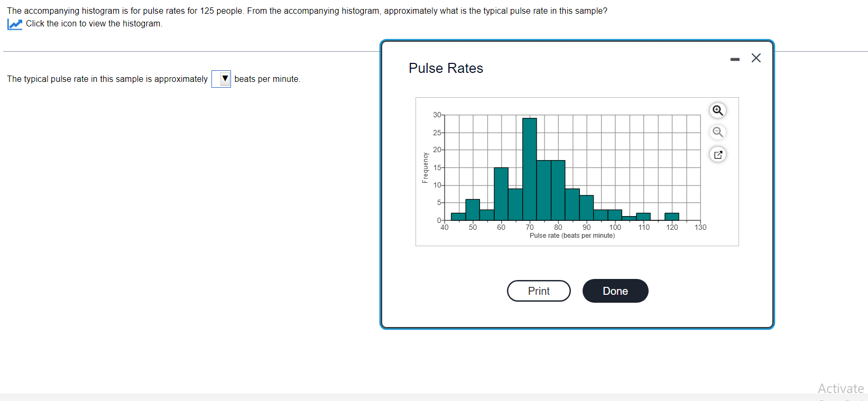Select the Pulse Rates dialog title
868x401 pixels.
(x=446, y=68)
